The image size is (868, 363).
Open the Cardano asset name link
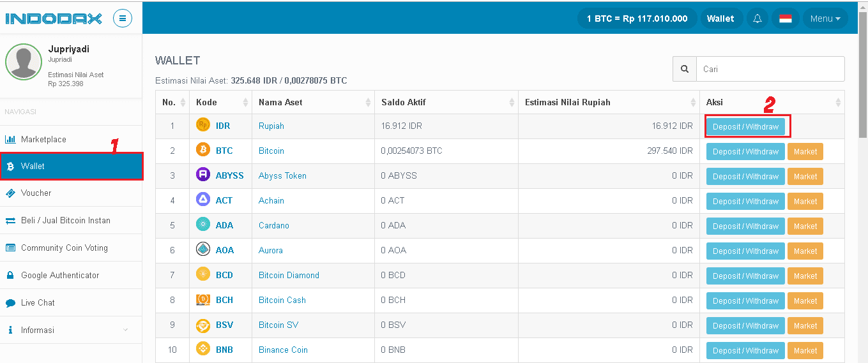click(274, 225)
